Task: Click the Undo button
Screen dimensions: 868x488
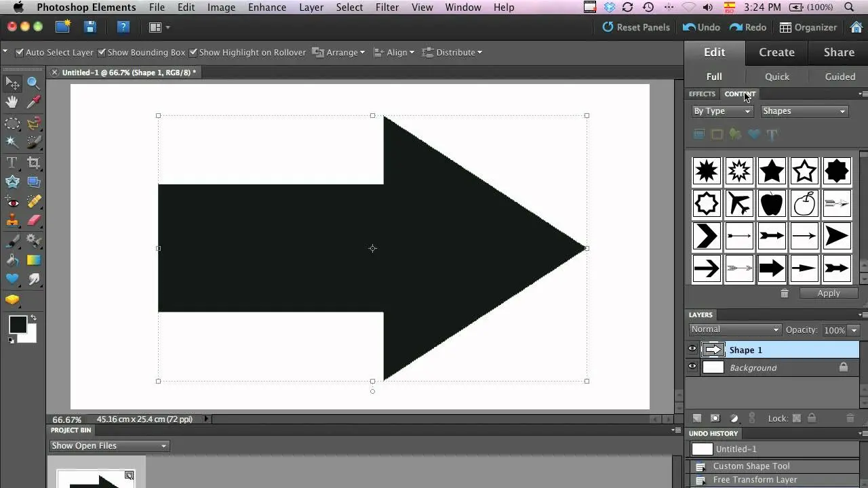Action: coord(701,27)
